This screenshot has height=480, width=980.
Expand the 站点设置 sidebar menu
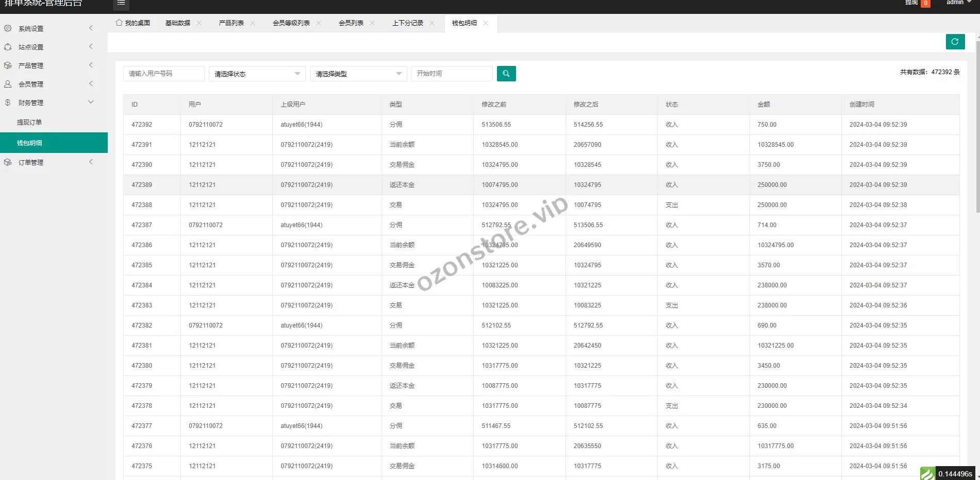coord(91,47)
